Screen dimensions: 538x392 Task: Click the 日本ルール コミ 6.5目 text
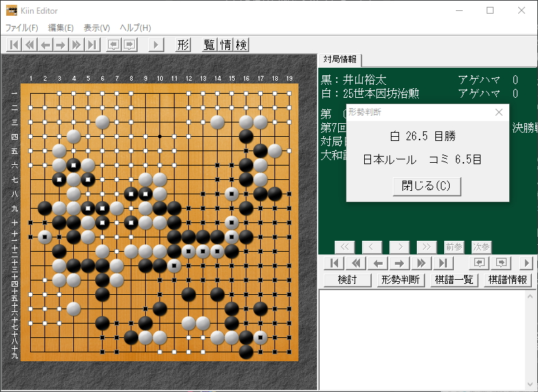(x=422, y=159)
